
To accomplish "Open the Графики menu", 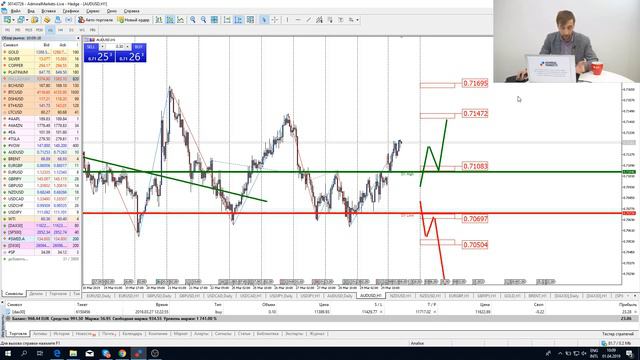I will coord(71,11).
